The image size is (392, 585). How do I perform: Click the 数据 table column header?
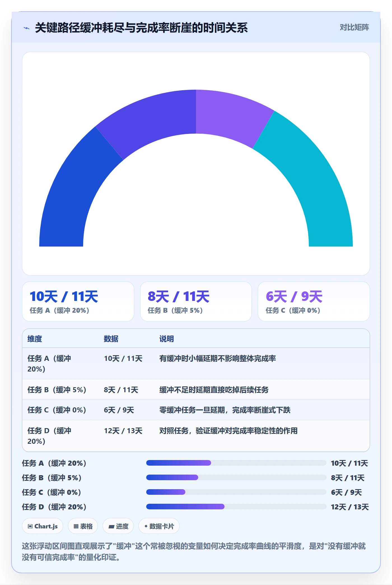click(x=111, y=339)
